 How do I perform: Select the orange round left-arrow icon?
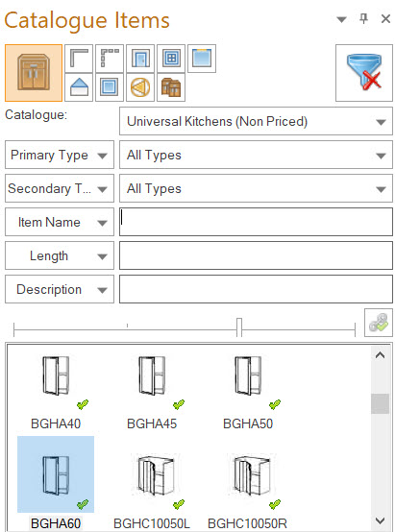point(140,87)
